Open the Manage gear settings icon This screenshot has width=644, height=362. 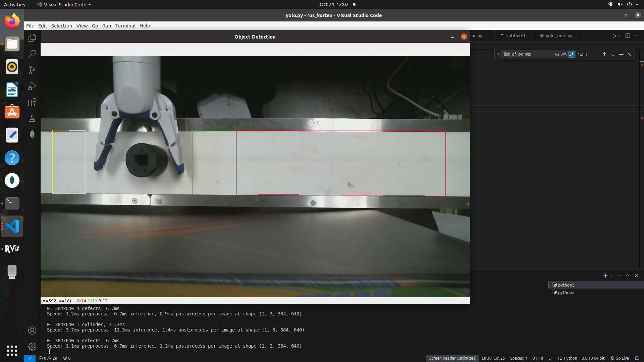point(32,346)
